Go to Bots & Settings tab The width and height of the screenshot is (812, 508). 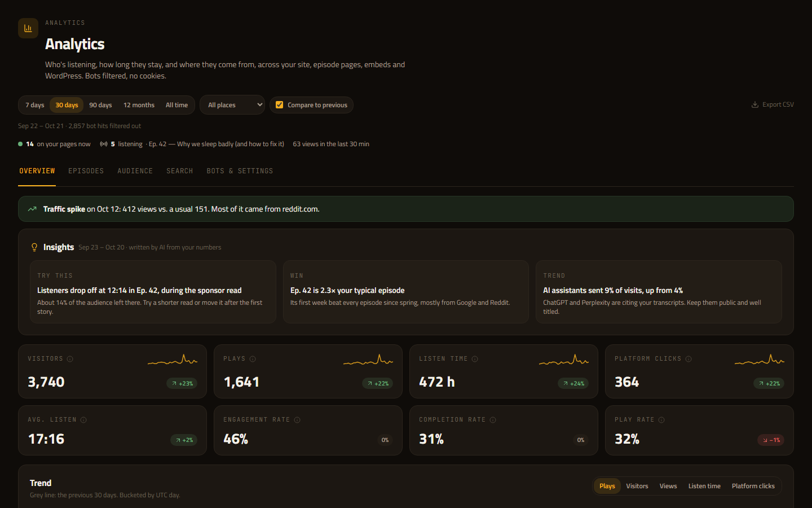pos(240,171)
